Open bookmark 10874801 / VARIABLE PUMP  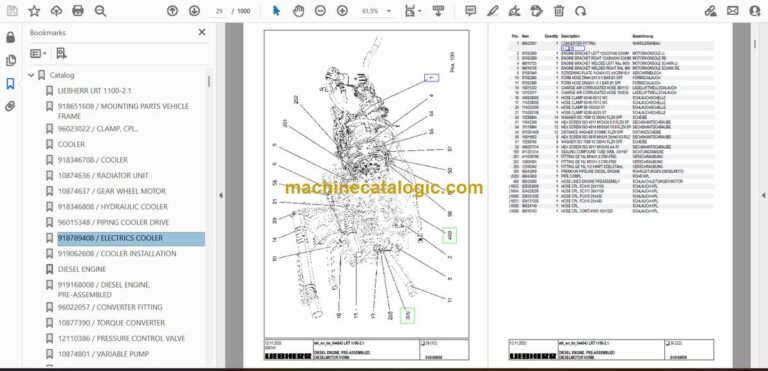point(103,354)
